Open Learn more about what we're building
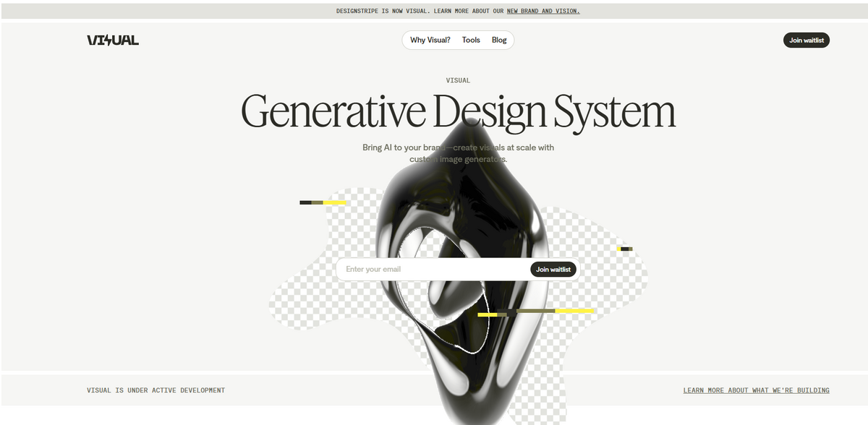 tap(757, 390)
